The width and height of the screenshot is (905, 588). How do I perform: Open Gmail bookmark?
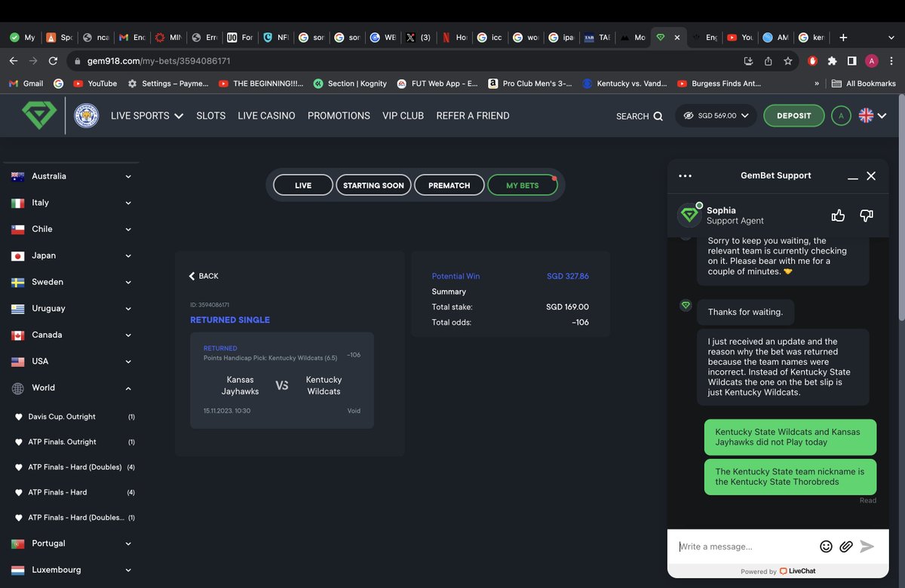pyautogui.click(x=26, y=84)
